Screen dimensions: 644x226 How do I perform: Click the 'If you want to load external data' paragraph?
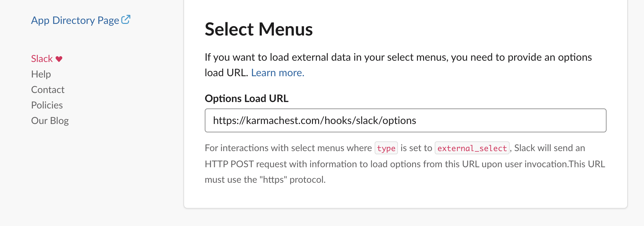click(x=398, y=65)
